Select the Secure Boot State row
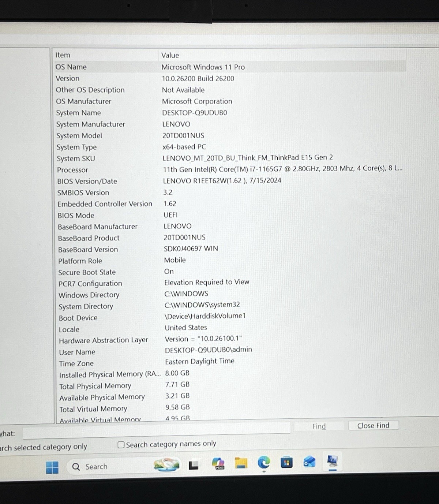The image size is (439, 504). point(230,272)
